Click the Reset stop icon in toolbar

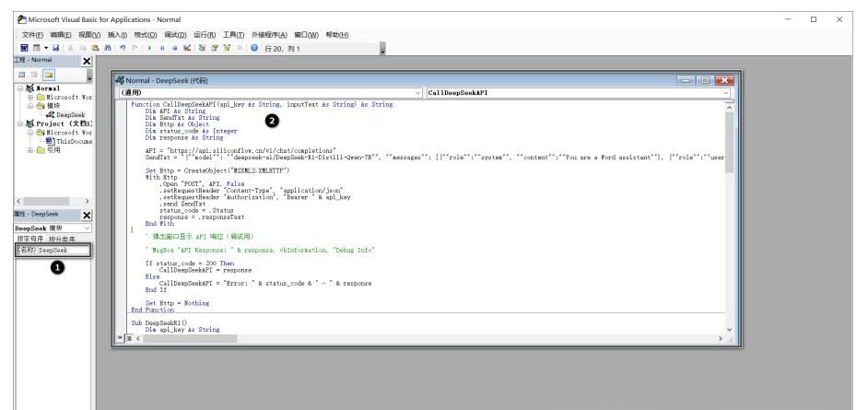point(174,48)
